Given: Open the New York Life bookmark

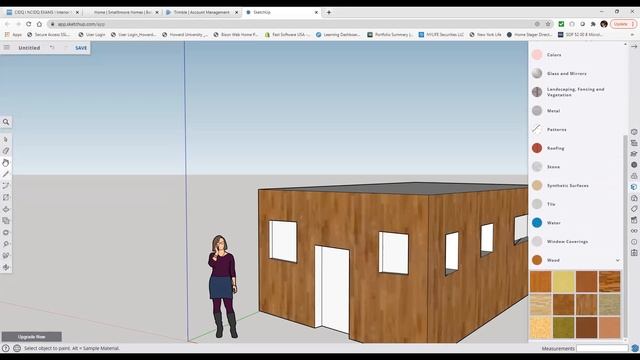Looking at the screenshot, I should [485, 35].
